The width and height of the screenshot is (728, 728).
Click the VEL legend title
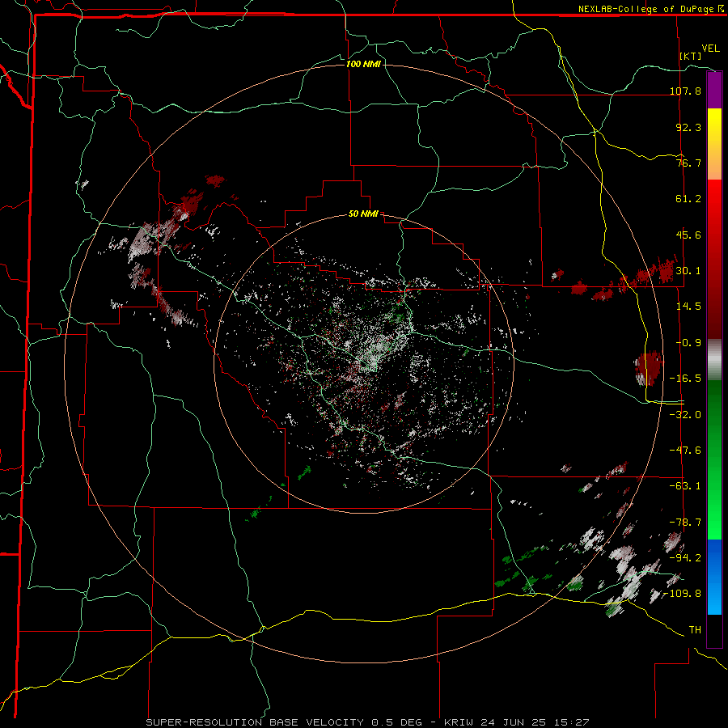pos(710,49)
